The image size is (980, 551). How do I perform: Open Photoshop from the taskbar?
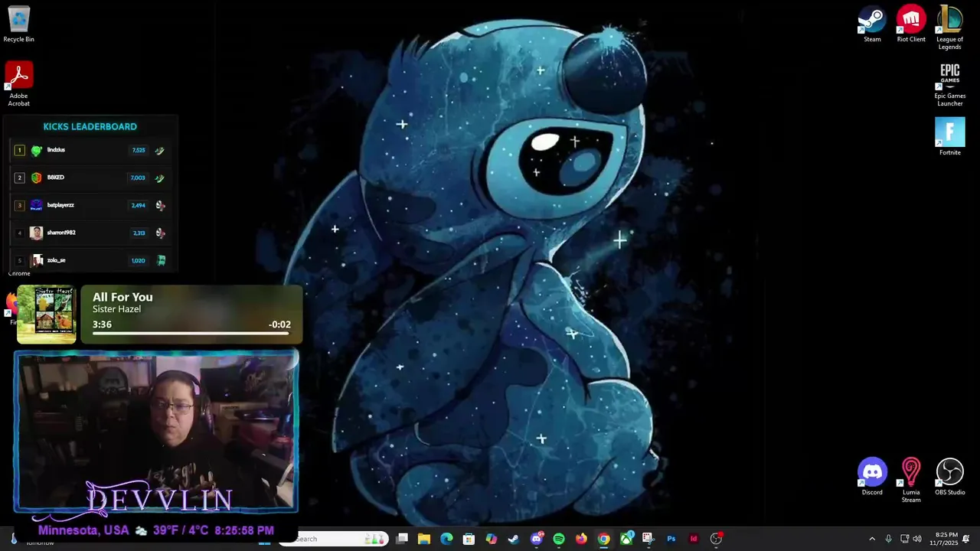[x=671, y=539]
